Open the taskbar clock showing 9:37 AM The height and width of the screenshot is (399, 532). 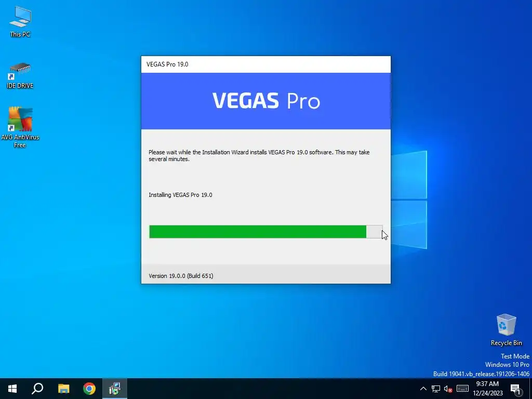[487, 389]
